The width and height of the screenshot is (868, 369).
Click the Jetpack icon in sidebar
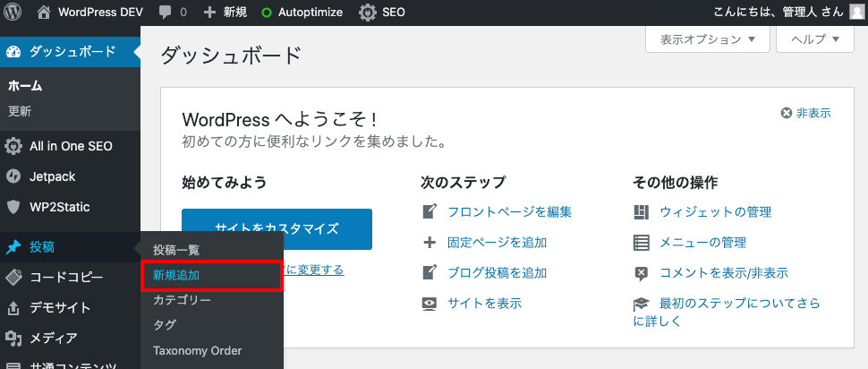[x=13, y=176]
